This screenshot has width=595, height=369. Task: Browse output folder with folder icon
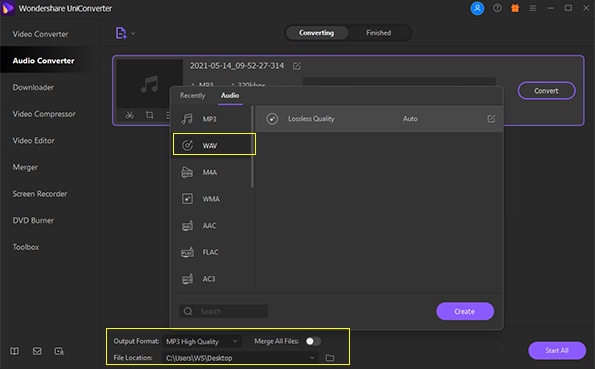(x=330, y=358)
